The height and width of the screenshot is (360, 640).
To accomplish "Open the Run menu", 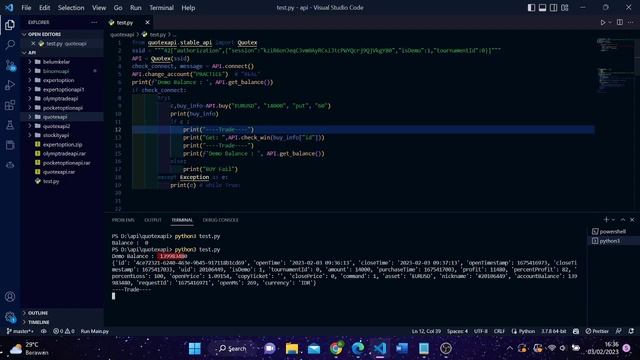I will pos(136,7).
